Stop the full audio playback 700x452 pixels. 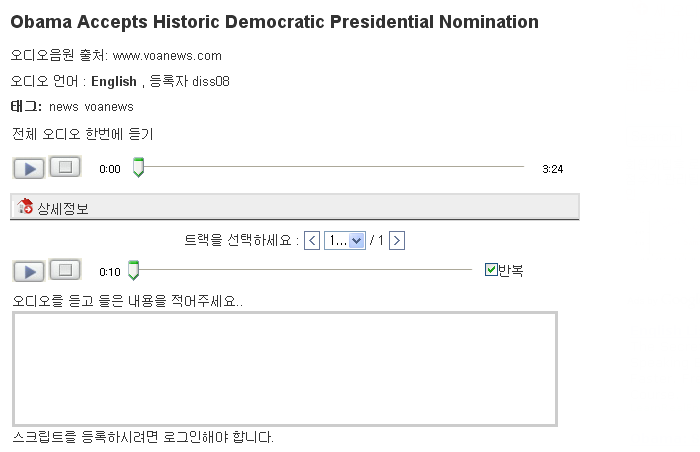click(65, 167)
